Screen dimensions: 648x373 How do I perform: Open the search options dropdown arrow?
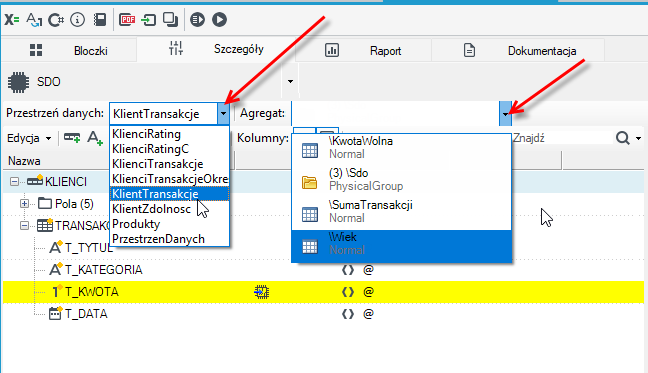[638, 138]
